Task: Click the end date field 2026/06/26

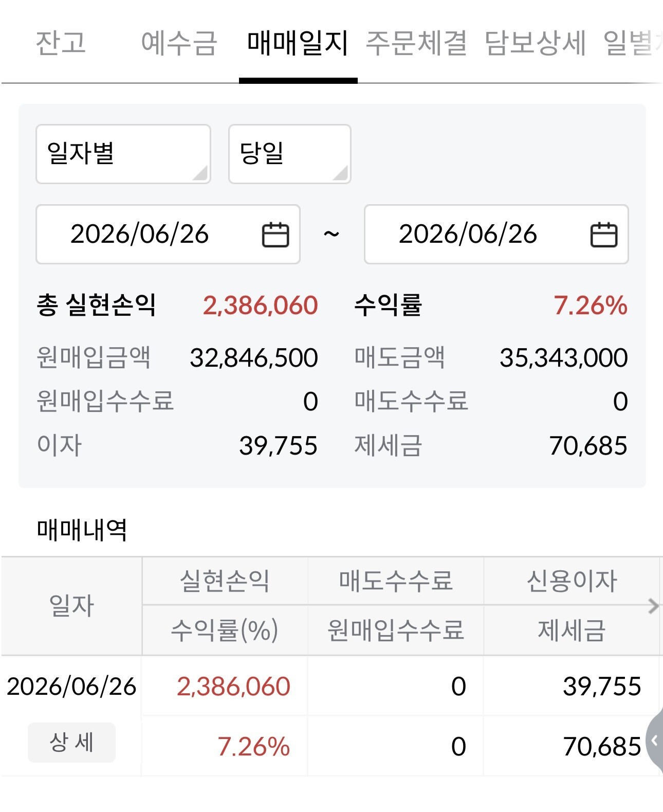Action: coord(496,234)
